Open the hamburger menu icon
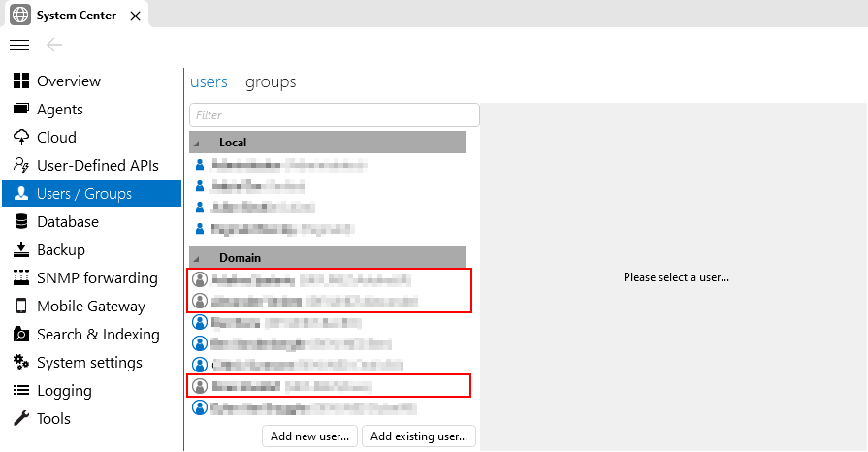The height and width of the screenshot is (452, 868). tap(19, 45)
